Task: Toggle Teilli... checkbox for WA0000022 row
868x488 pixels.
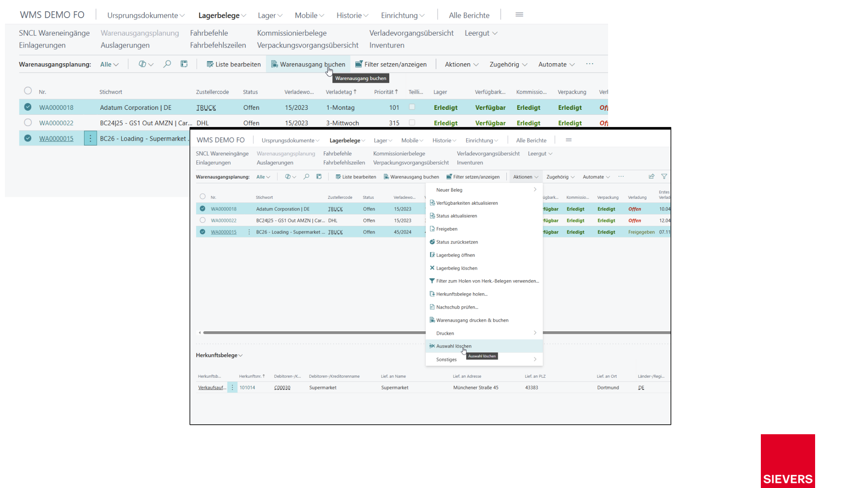Action: [412, 122]
